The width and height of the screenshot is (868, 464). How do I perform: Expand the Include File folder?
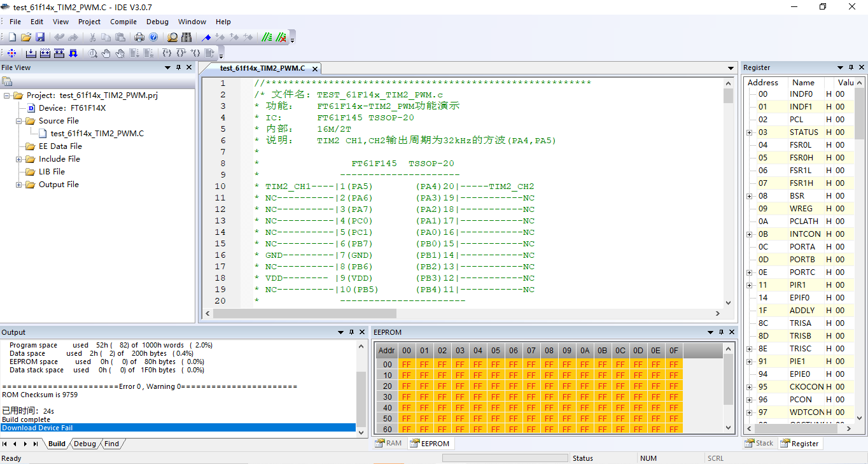[x=19, y=159]
